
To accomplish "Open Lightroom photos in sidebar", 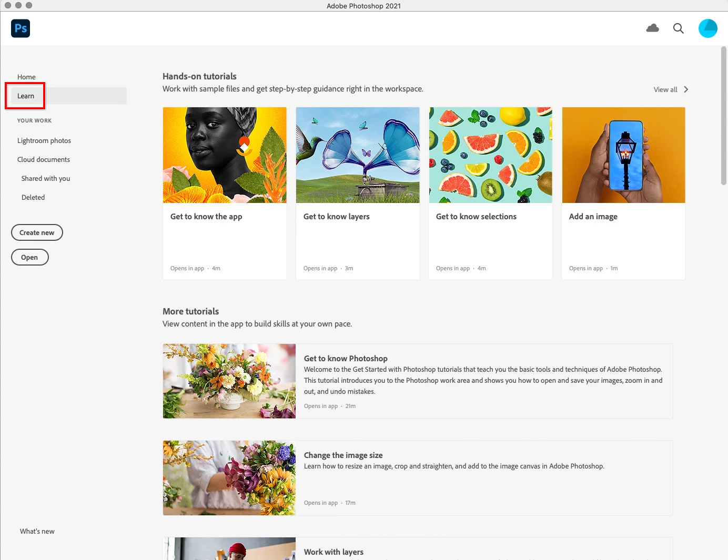I will 44,140.
